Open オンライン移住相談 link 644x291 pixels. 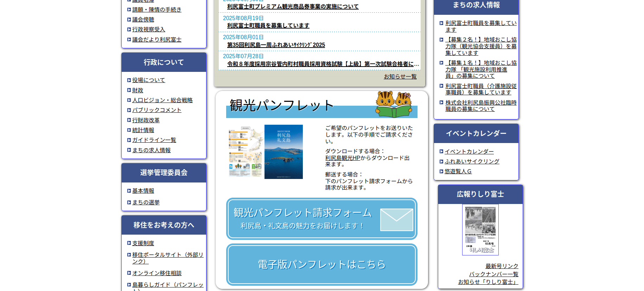tap(157, 273)
